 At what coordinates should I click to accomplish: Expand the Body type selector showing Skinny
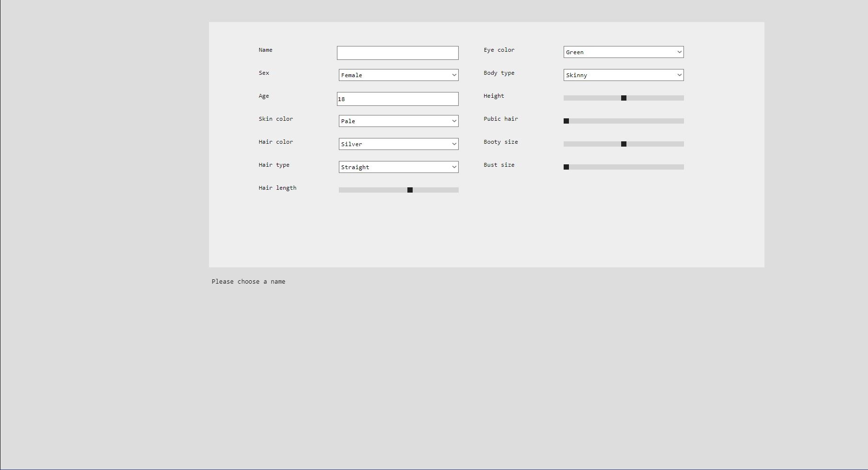623,75
